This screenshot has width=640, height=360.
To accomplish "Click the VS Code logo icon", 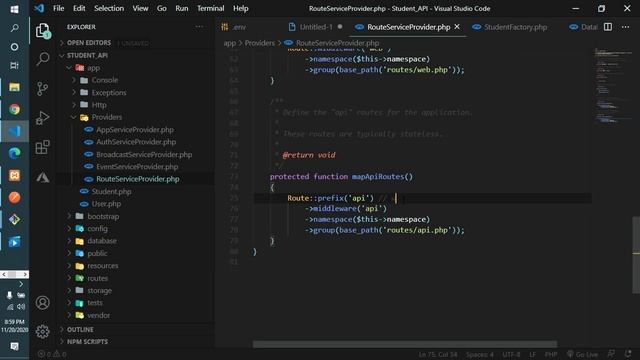I will click(39, 8).
